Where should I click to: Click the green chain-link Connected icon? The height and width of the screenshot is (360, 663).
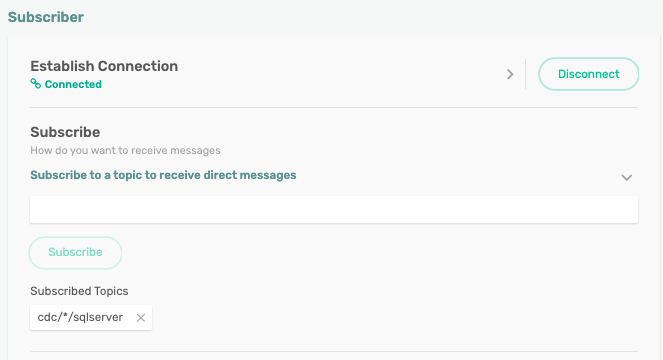tap(36, 84)
